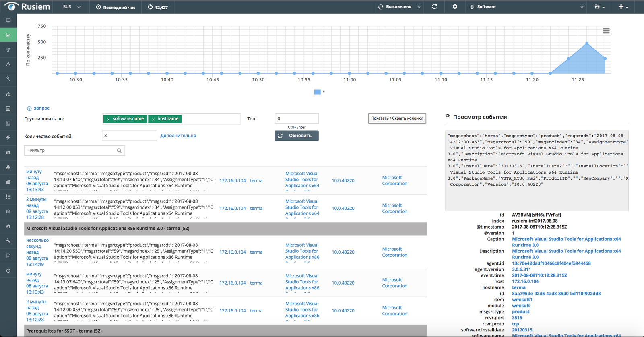The height and width of the screenshot is (337, 644).
Task: Open the warning triangle alerts sidebar icon
Action: tap(8, 64)
